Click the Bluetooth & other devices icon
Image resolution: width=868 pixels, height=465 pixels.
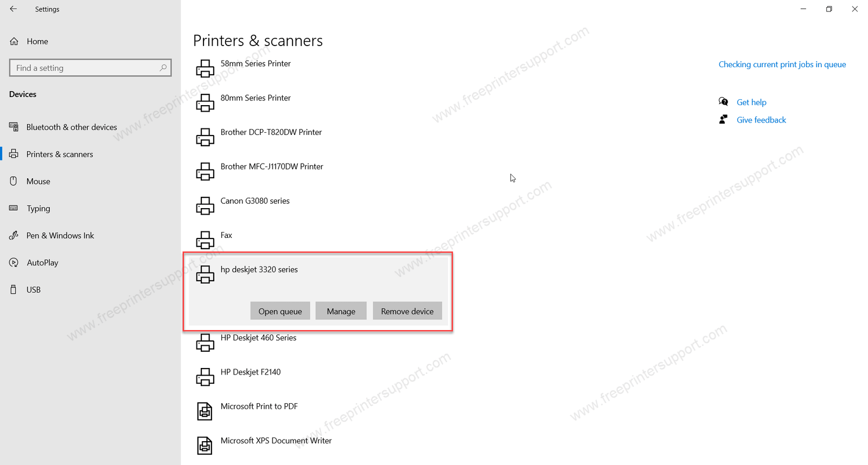[x=14, y=127]
